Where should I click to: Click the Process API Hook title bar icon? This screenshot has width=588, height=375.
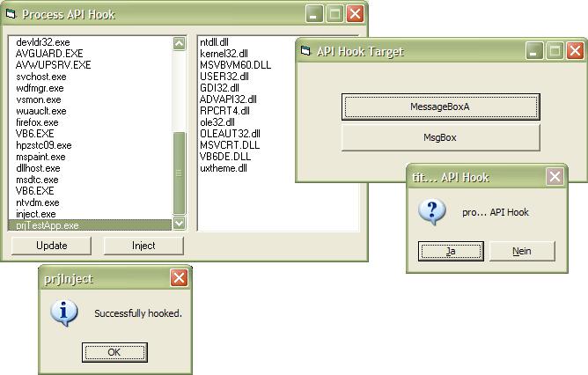tap(11, 14)
